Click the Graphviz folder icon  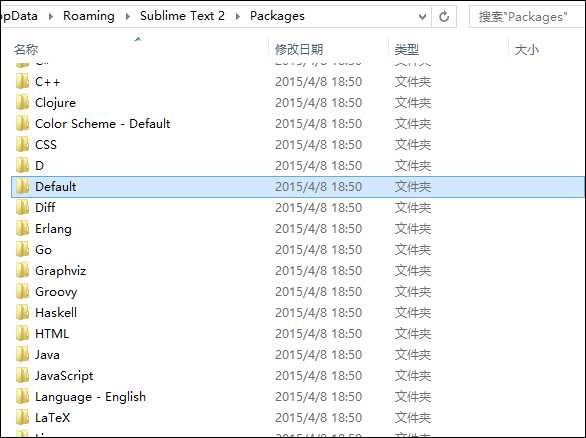(22, 270)
